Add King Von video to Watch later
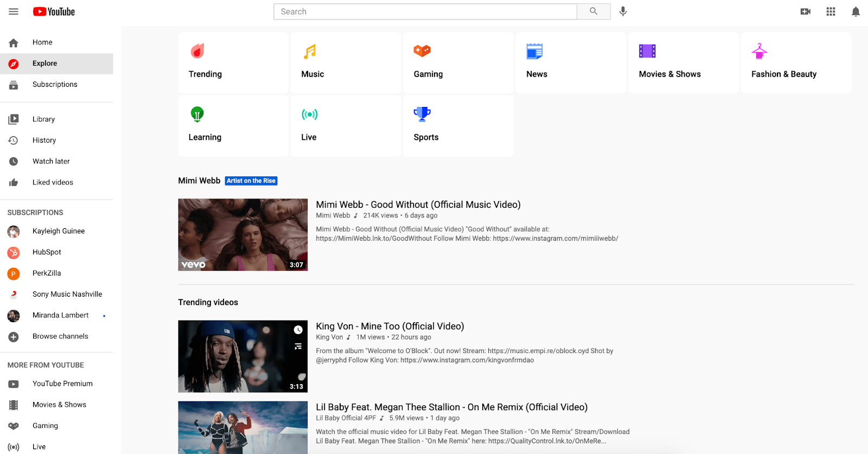 click(298, 330)
